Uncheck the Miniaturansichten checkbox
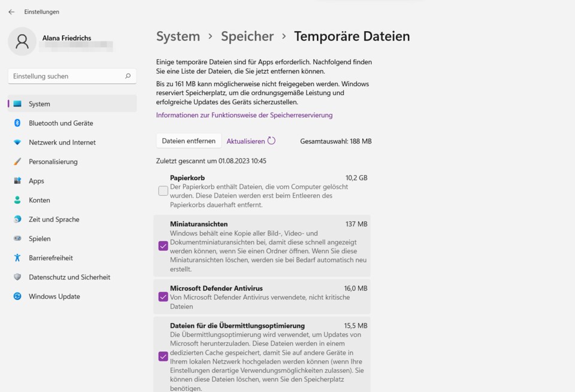Image resolution: width=575 pixels, height=392 pixels. pos(163,246)
